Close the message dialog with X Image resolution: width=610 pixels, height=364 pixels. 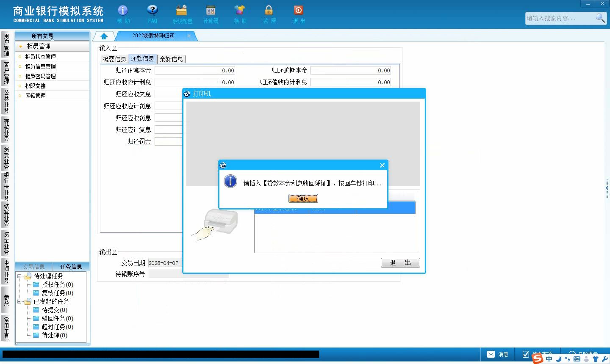382,165
